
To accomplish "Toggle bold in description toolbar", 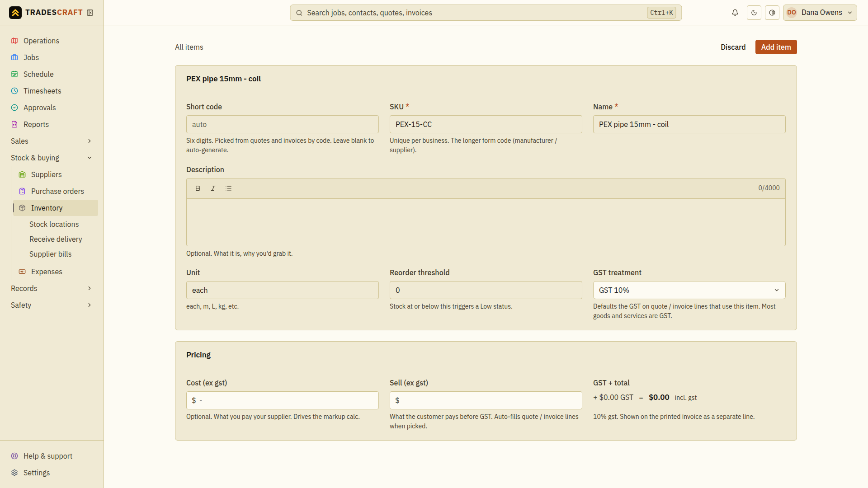I will (198, 188).
